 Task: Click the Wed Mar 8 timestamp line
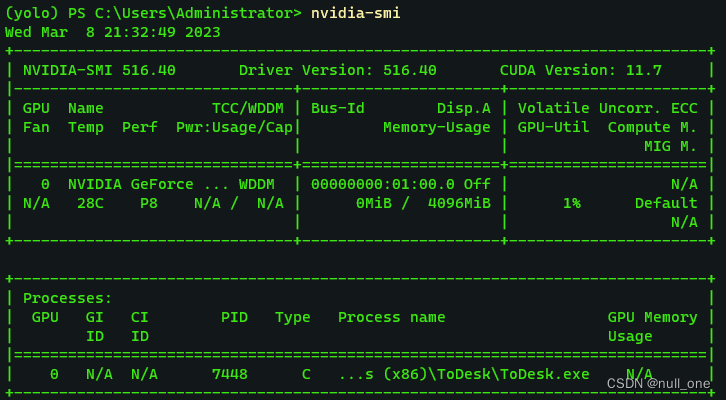tap(113, 32)
